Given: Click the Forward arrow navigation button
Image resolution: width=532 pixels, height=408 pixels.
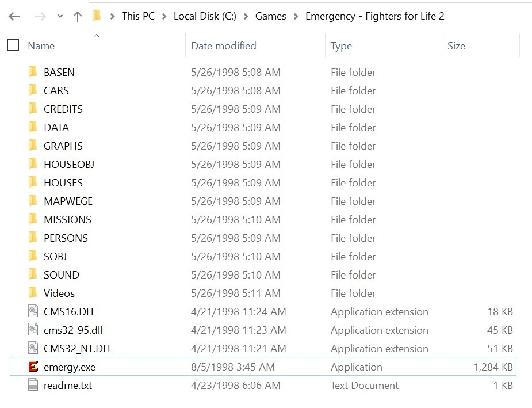Looking at the screenshot, I should 40,16.
